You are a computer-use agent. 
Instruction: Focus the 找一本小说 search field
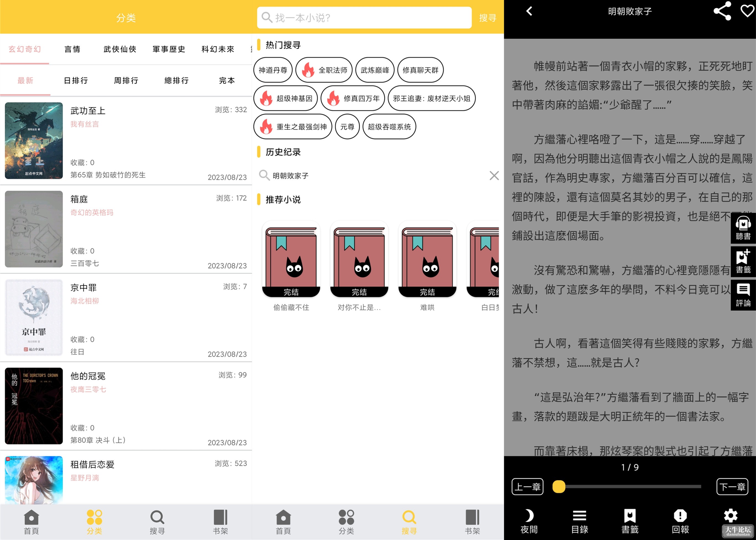tap(364, 18)
